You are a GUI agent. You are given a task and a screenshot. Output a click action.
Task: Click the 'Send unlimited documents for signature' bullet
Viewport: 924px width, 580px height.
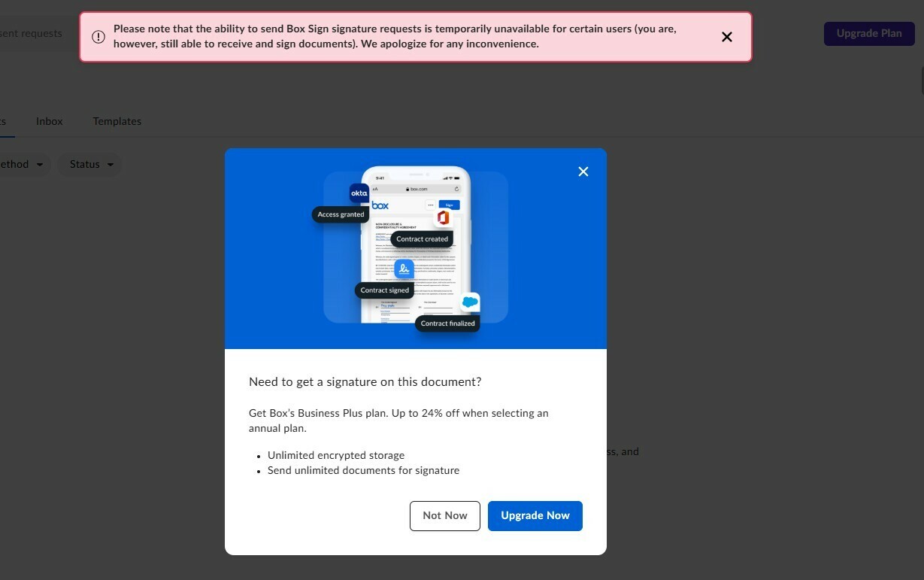[x=363, y=471]
